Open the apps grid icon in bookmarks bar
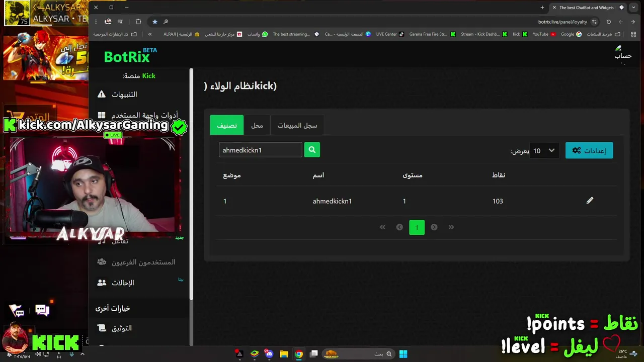The height and width of the screenshot is (362, 644). pos(633,34)
